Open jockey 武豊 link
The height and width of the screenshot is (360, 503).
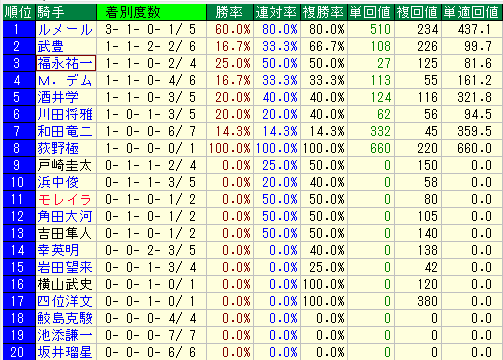point(51,47)
